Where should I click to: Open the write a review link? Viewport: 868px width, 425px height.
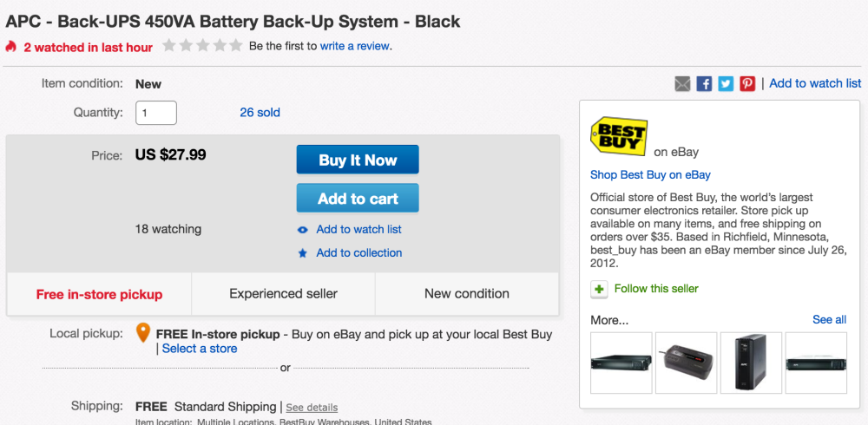pyautogui.click(x=355, y=46)
